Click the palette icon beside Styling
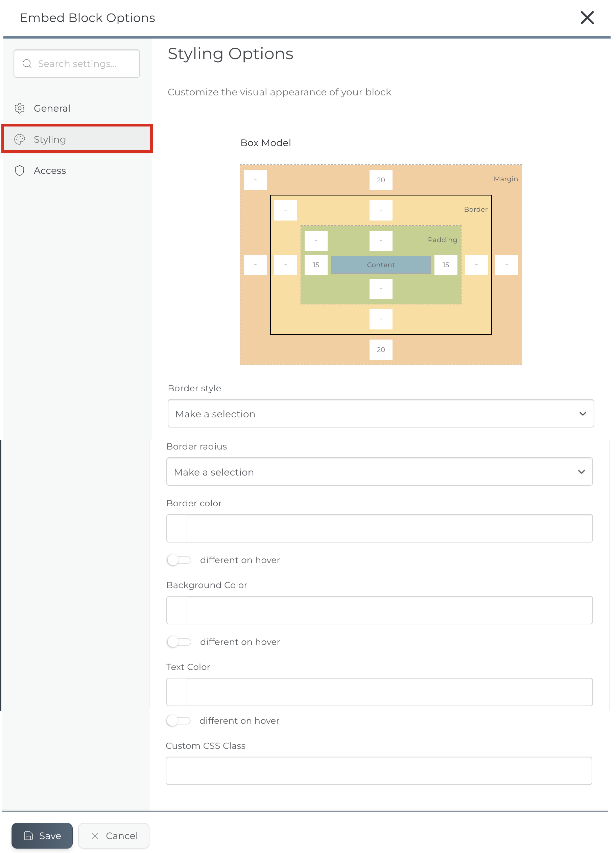Viewport: 616px width, 853px height. tap(20, 140)
